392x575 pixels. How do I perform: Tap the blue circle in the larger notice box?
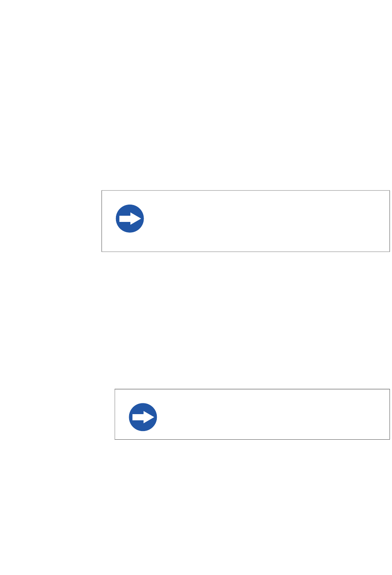[x=130, y=218]
